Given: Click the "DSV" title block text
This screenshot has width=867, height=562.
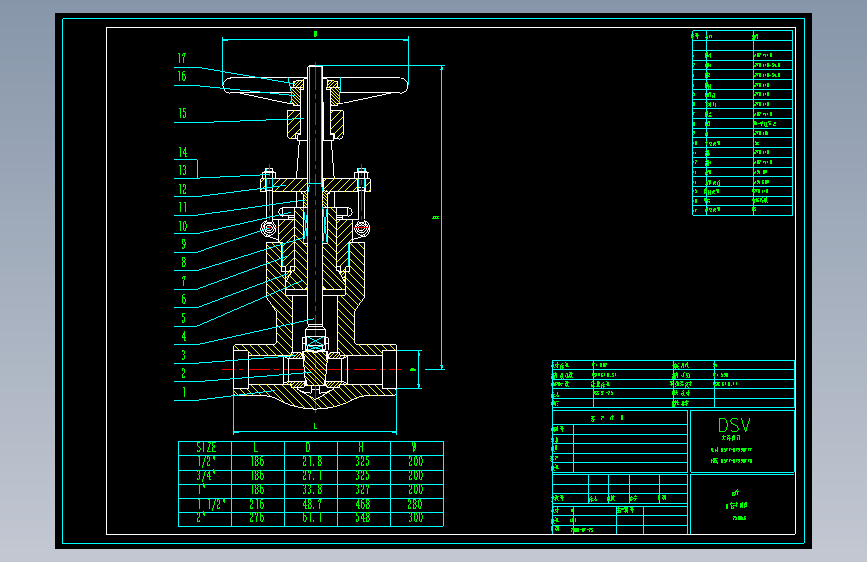Looking at the screenshot, I should pyautogui.click(x=734, y=425).
